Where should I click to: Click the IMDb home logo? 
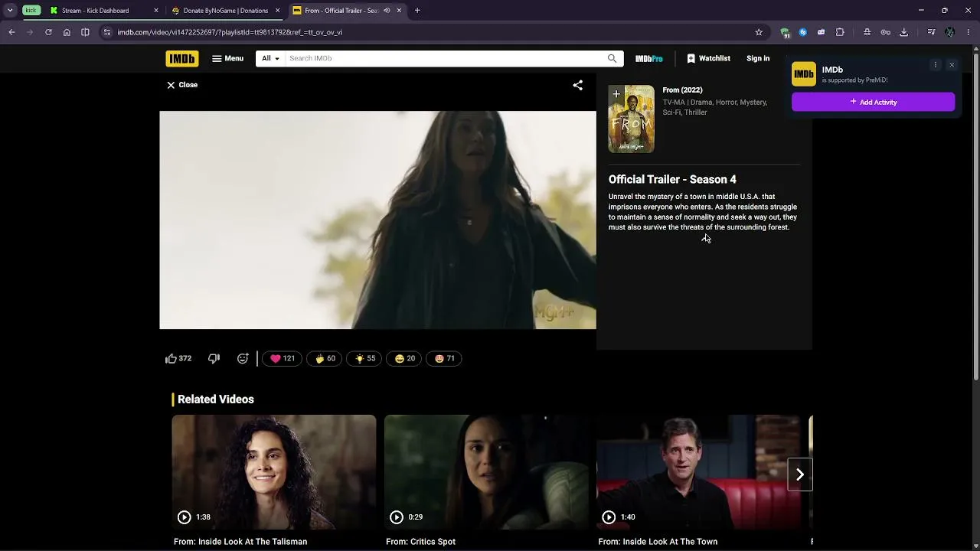(x=182, y=58)
